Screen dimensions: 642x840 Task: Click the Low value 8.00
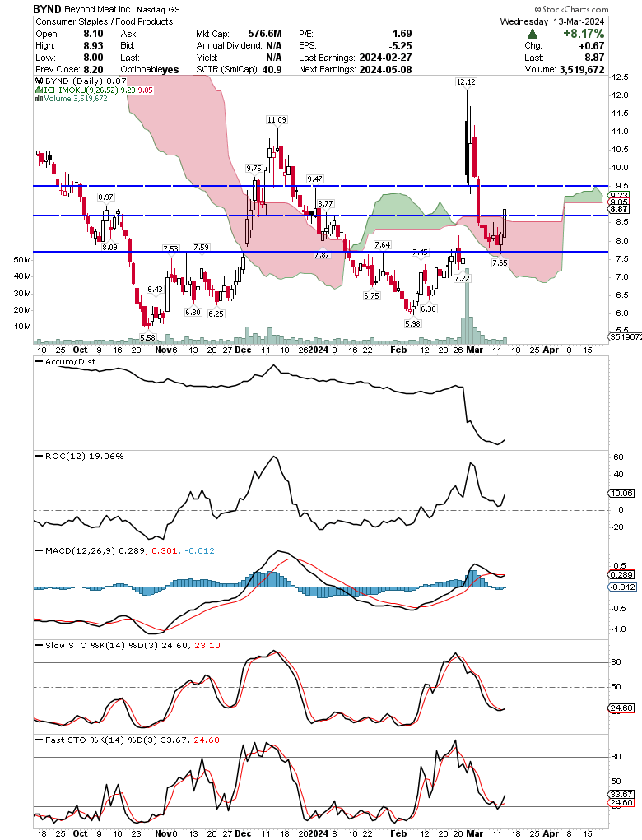pos(93,58)
